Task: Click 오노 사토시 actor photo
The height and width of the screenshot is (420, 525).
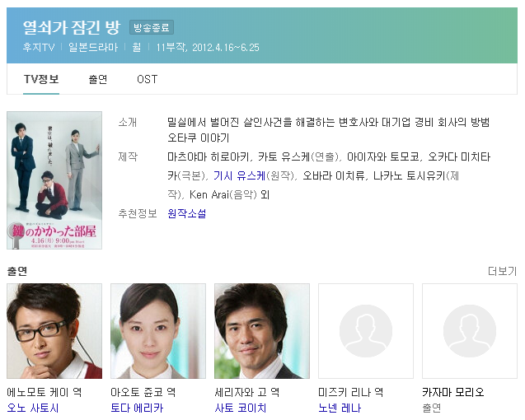Action: pyautogui.click(x=54, y=331)
